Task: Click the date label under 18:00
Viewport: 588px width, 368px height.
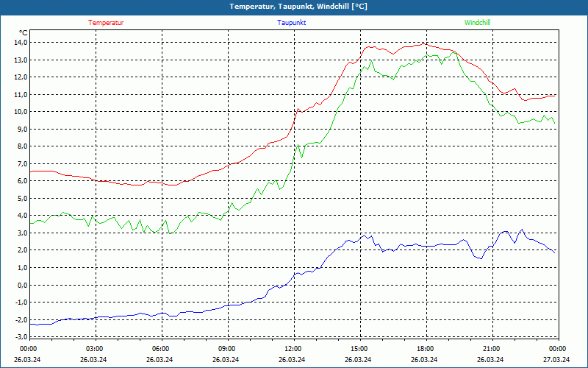Action: (424, 359)
